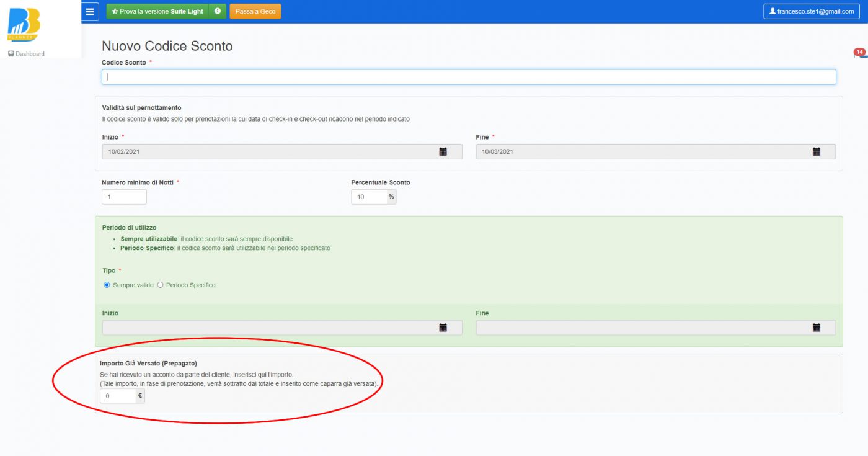Open calendar picker for Validità Fine date
The height and width of the screenshot is (456, 868).
[816, 151]
